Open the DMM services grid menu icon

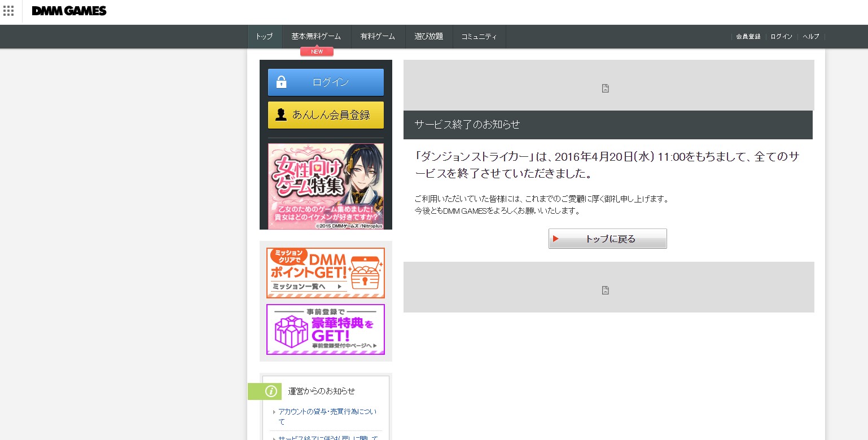coord(8,11)
